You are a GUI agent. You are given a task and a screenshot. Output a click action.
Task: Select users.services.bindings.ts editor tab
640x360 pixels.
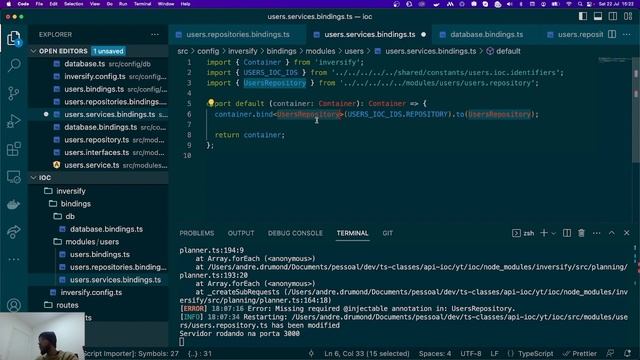coord(369,35)
